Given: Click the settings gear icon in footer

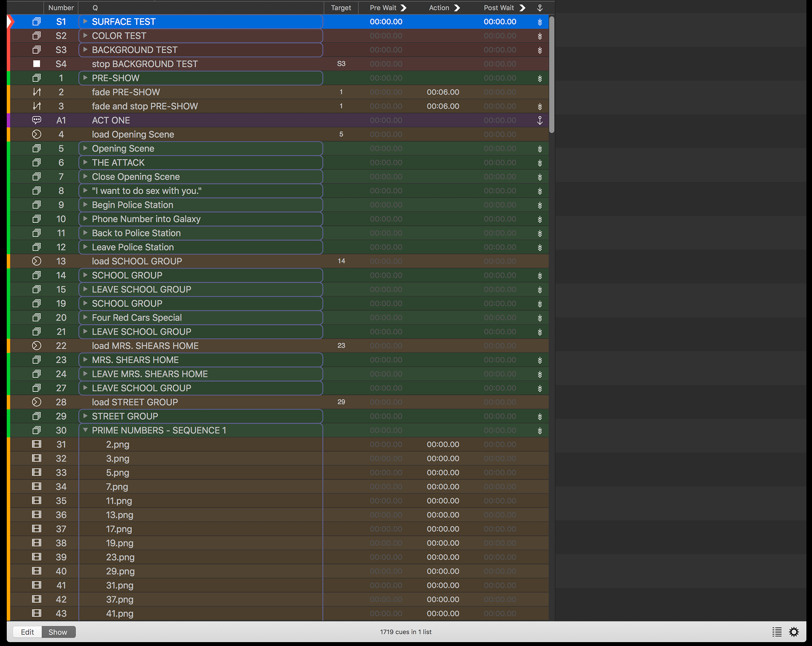Looking at the screenshot, I should coord(794,632).
